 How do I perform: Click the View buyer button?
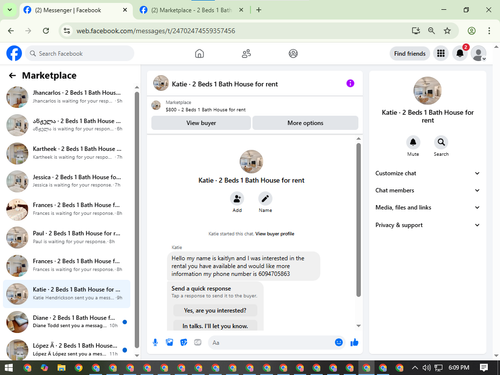pyautogui.click(x=201, y=123)
